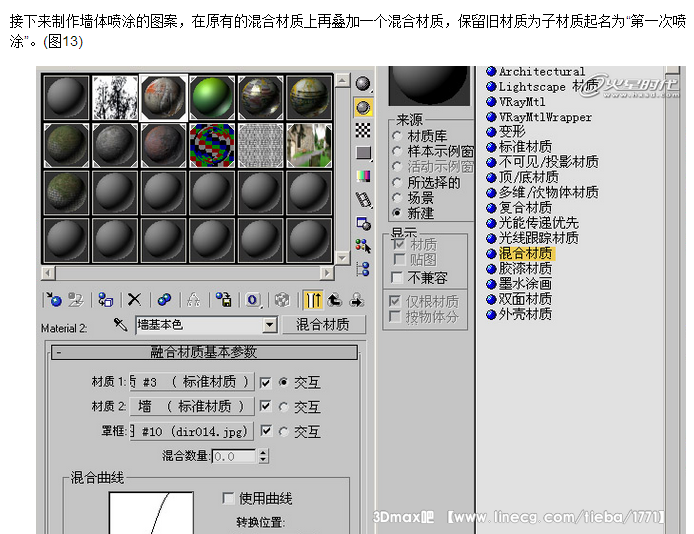Toggle the 材质 2 enable checkbox
Viewport: 694px width, 534px height.
click(266, 406)
